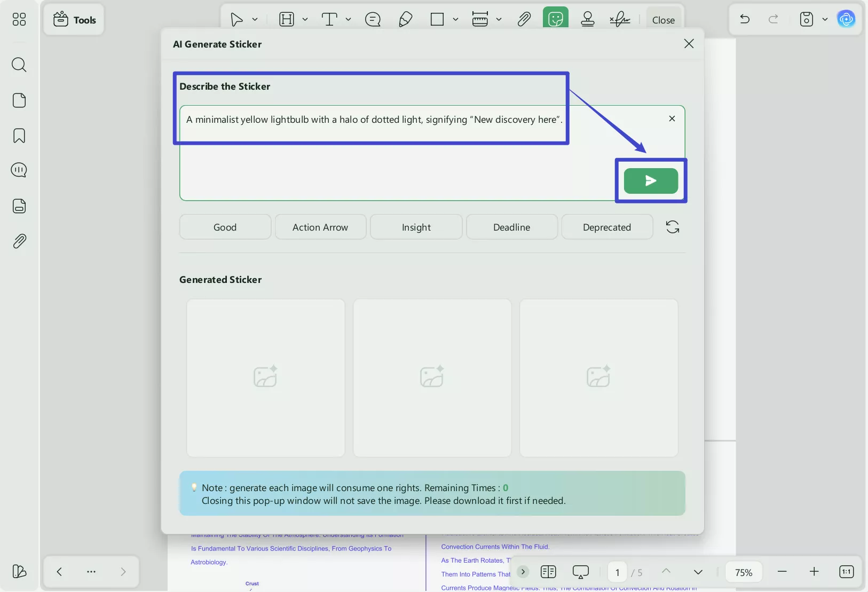Select the first generated sticker placeholder
868x592 pixels.
[266, 378]
